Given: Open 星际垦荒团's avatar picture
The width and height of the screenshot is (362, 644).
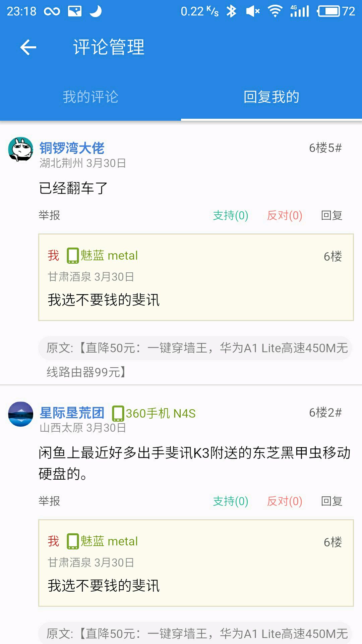Looking at the screenshot, I should tap(20, 414).
